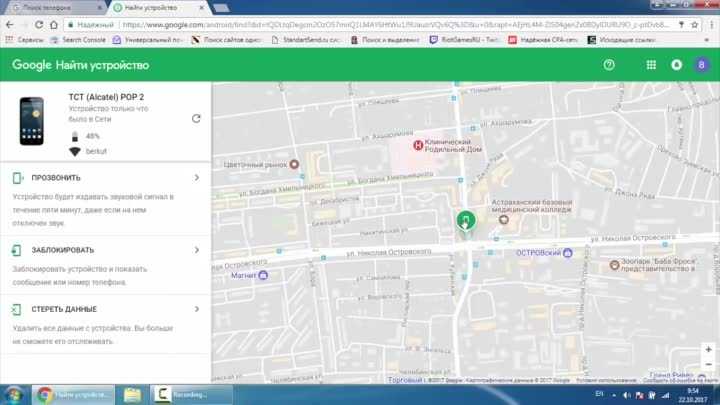Select the green device location marker

click(466, 220)
